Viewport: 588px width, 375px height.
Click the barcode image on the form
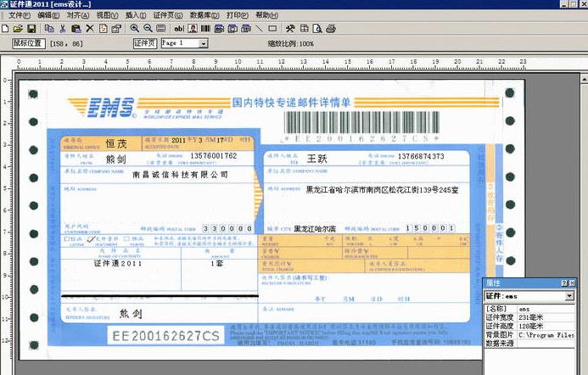(x=361, y=122)
